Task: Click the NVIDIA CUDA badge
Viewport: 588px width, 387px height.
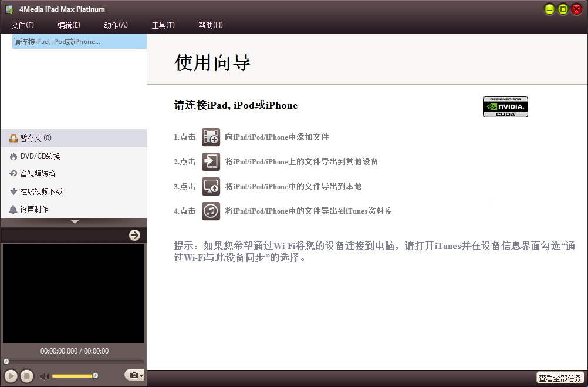Action: (x=505, y=107)
